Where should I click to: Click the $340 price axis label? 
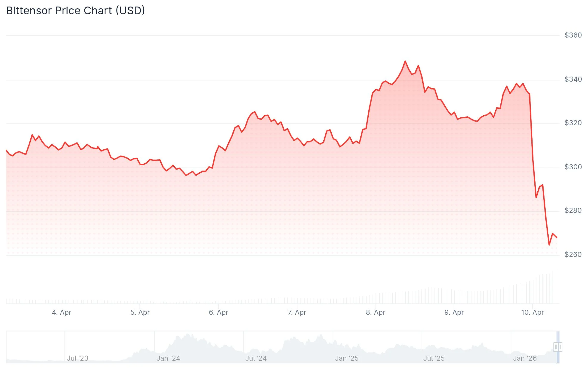click(573, 79)
